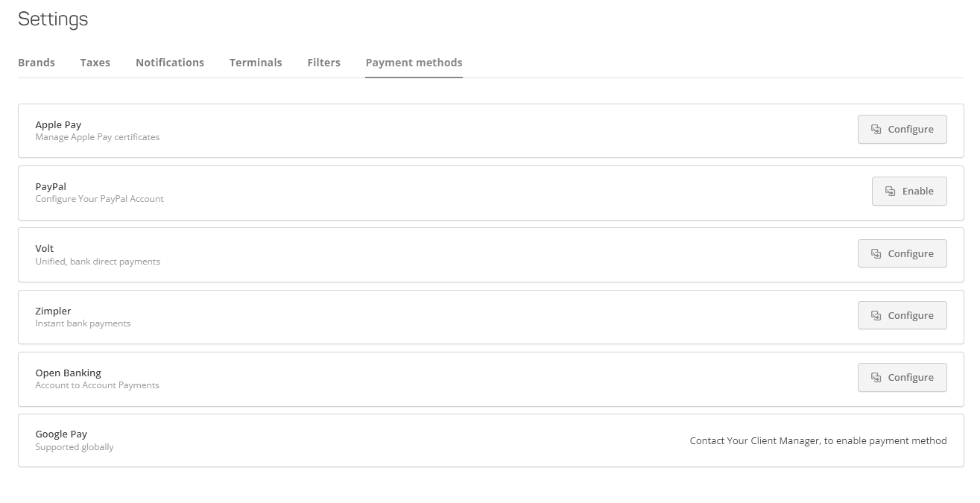
Task: Open the Taxes tab
Action: click(95, 63)
